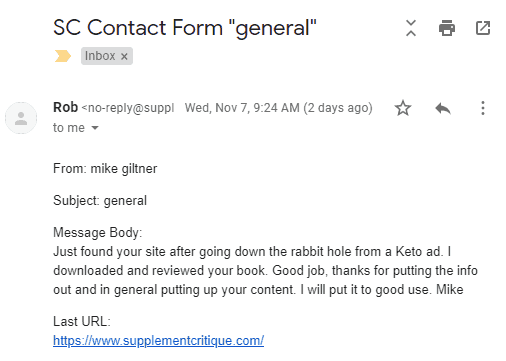The width and height of the screenshot is (506, 361).
Task: Select the "From: mike giltner" line
Action: tap(105, 169)
